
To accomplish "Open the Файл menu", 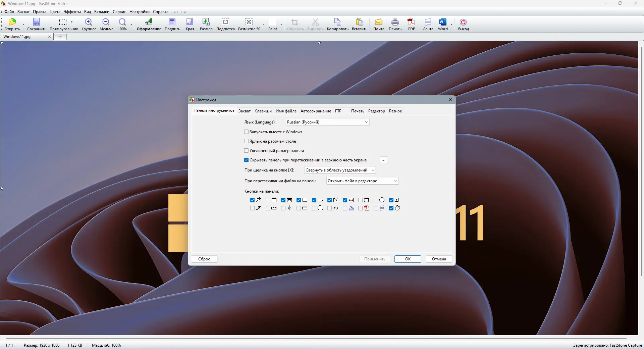I will coord(9,12).
